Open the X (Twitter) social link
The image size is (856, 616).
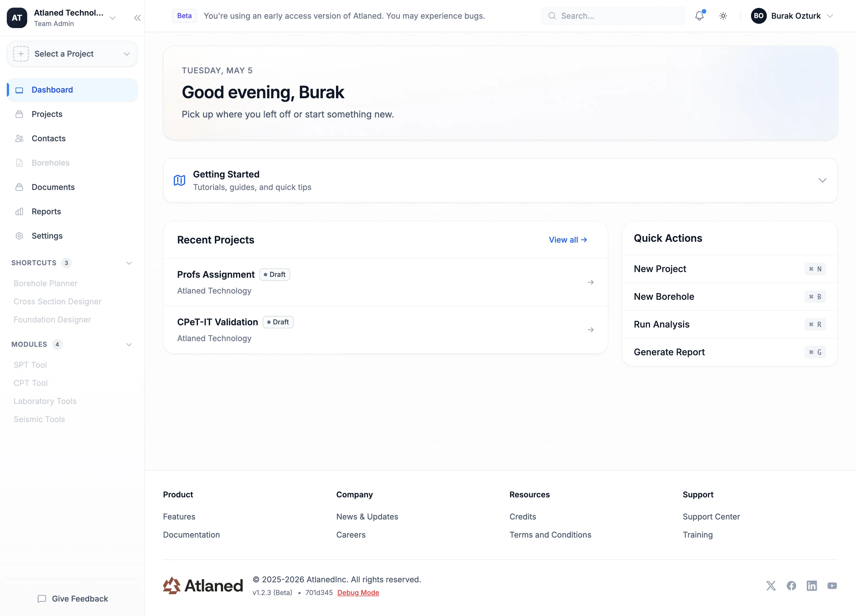click(771, 585)
